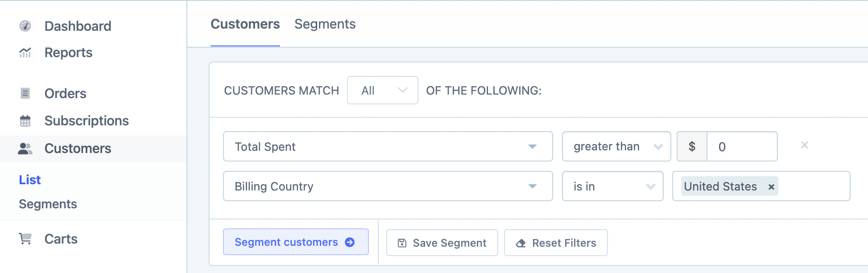Click the eraser icon on Reset Filters
868x273 pixels.
(521, 243)
